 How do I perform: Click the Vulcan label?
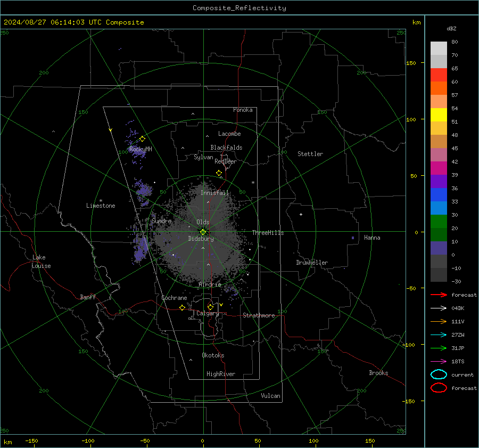pos(271,396)
